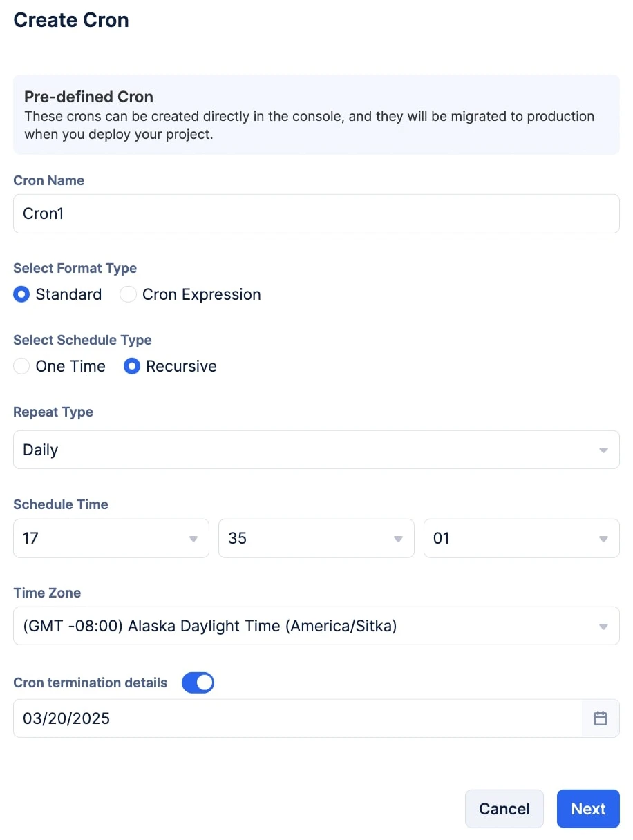Choose the Cron Expression format option
This screenshot has width=633, height=840.
click(x=129, y=294)
